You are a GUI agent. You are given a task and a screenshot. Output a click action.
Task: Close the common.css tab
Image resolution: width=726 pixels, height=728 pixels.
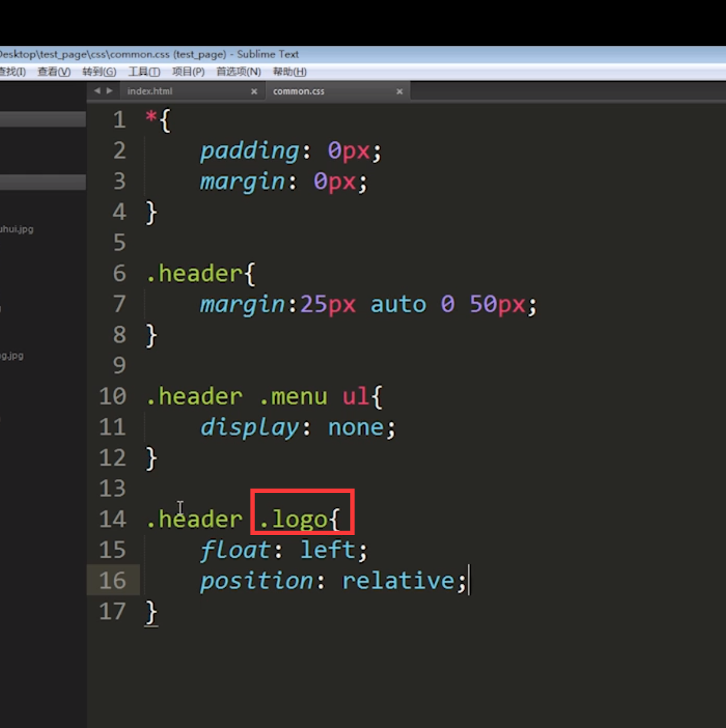click(400, 91)
